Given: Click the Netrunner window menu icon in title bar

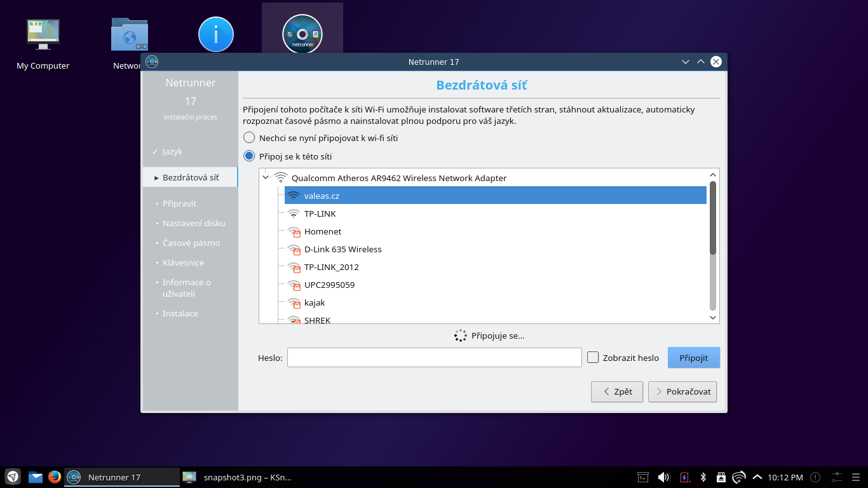Looking at the screenshot, I should [152, 62].
